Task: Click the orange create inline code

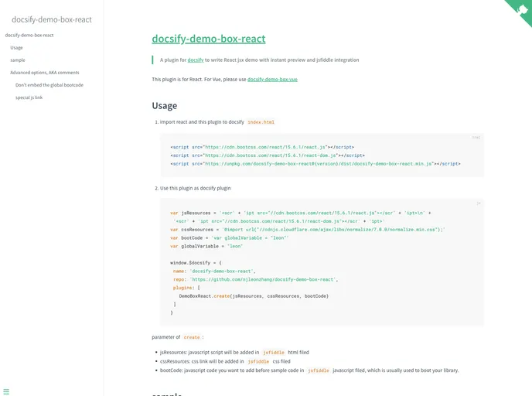Action: [x=192, y=337]
